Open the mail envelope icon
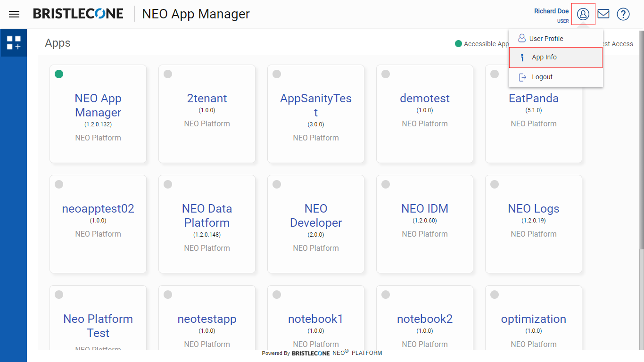Image resolution: width=644 pixels, height=362 pixels. [603, 14]
